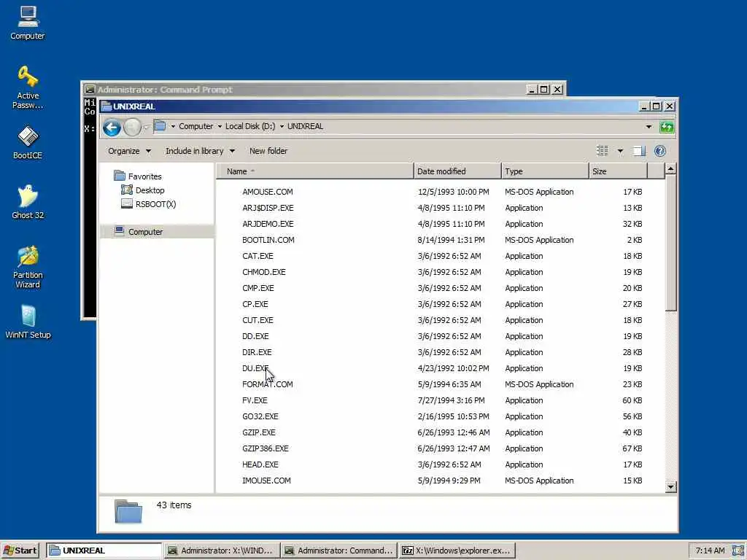
Task: Sort by the Size column header
Action: click(x=618, y=171)
